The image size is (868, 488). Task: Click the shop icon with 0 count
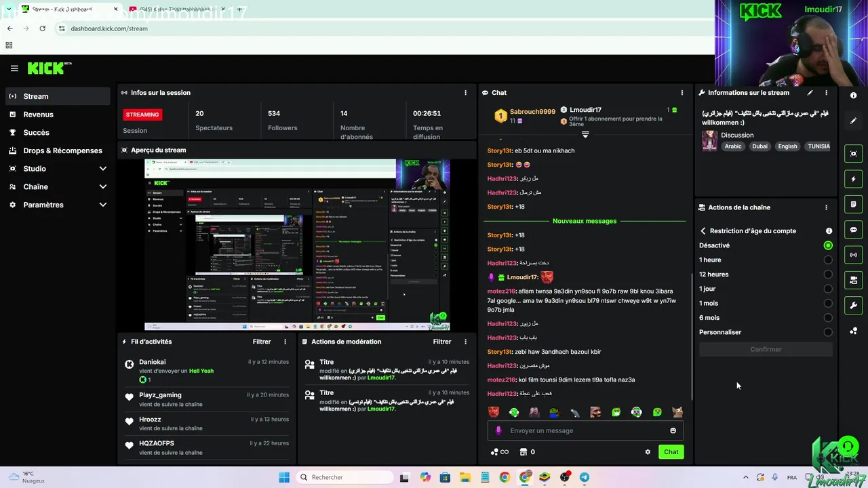[x=527, y=452]
